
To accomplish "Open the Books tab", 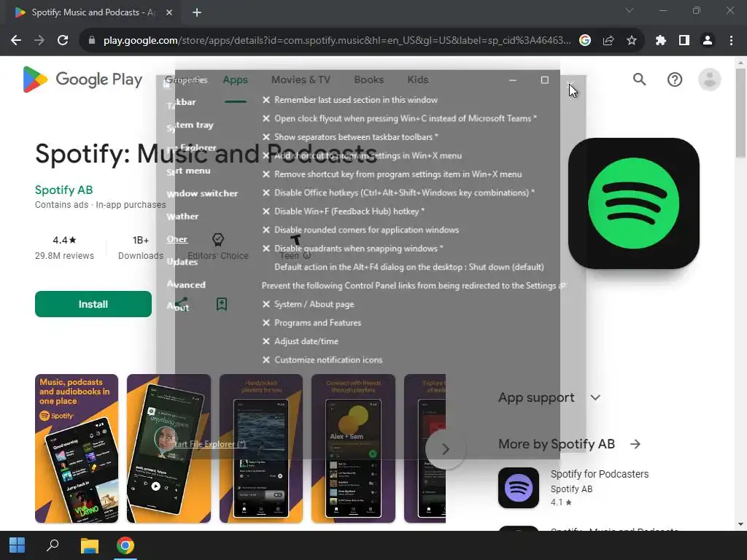I will pos(368,80).
